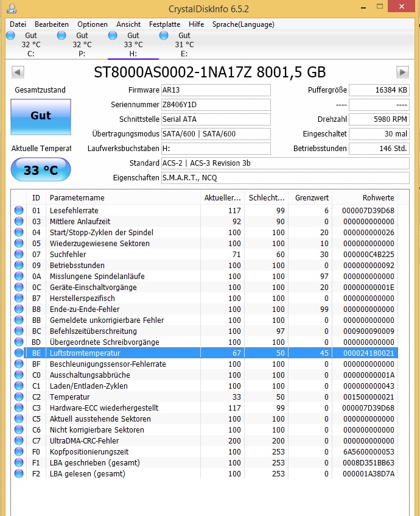Click the 33 °C temperature button
Viewport: 420px width, 516px height.
click(41, 170)
